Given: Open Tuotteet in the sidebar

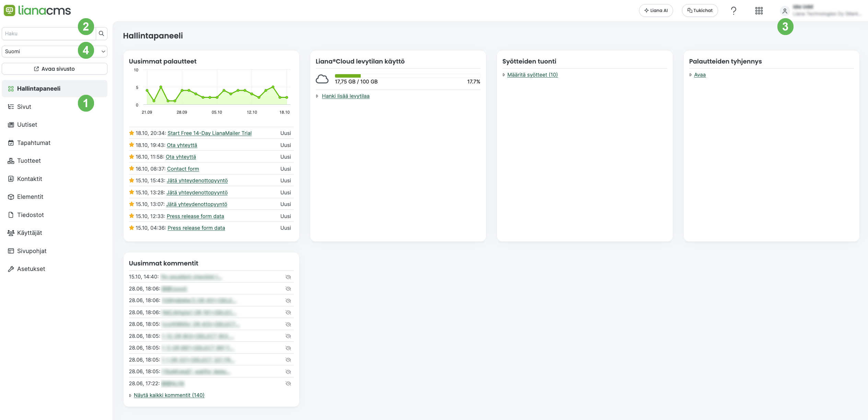Looking at the screenshot, I should pyautogui.click(x=55, y=161).
